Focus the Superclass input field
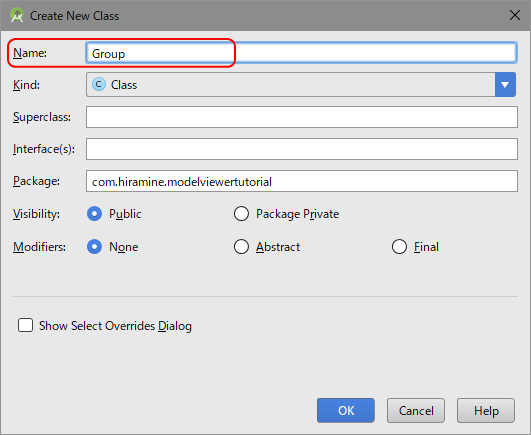The height and width of the screenshot is (435, 531). coord(302,117)
